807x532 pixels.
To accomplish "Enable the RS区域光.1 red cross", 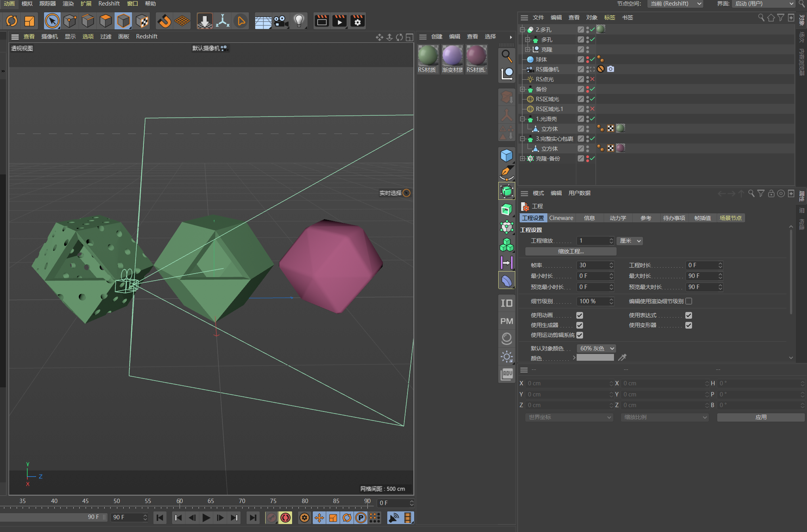I will (x=593, y=109).
